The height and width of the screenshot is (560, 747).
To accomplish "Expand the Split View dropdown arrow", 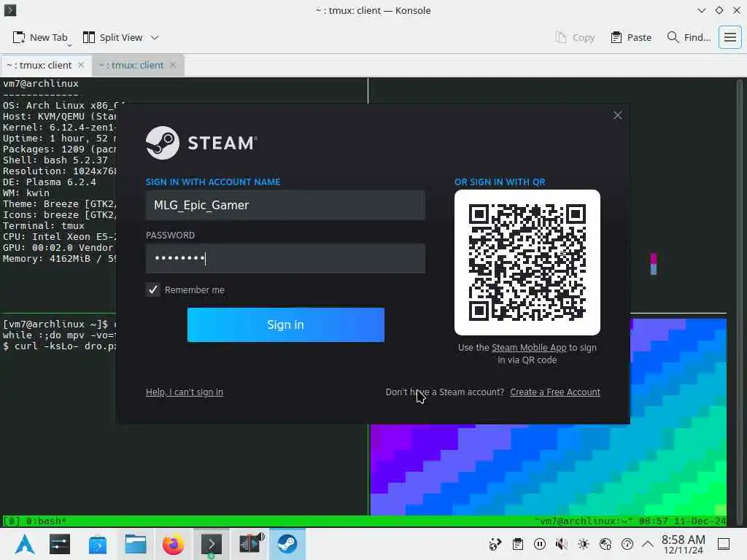I will (x=155, y=38).
